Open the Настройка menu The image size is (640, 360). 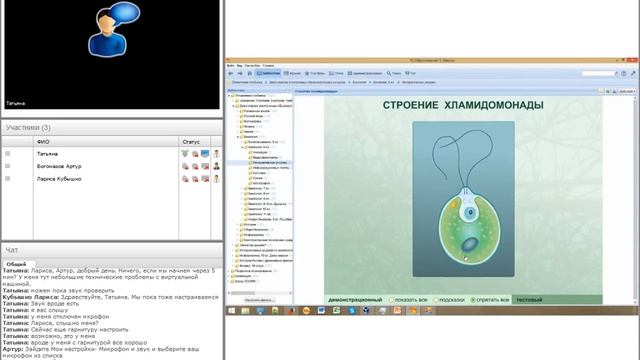point(252,66)
